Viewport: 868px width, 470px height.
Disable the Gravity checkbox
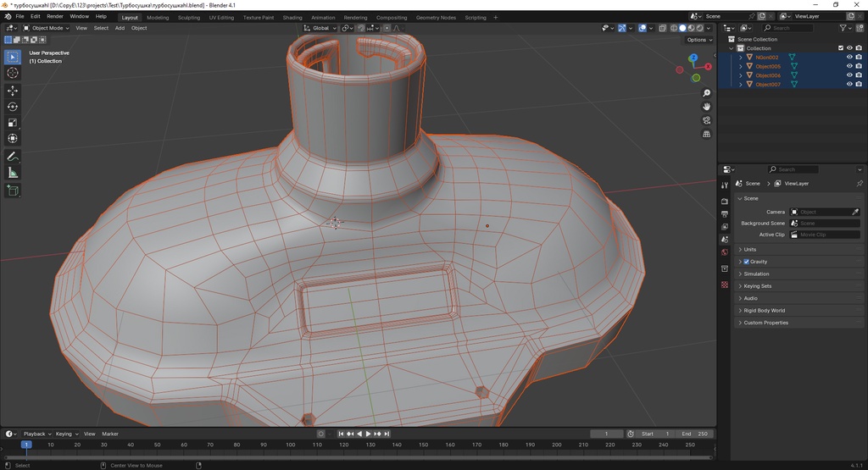click(746, 262)
